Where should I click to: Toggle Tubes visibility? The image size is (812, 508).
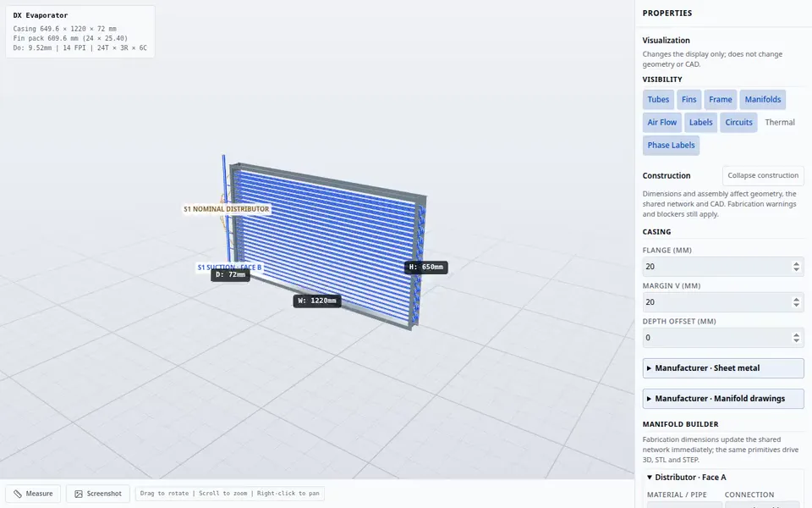click(x=658, y=100)
